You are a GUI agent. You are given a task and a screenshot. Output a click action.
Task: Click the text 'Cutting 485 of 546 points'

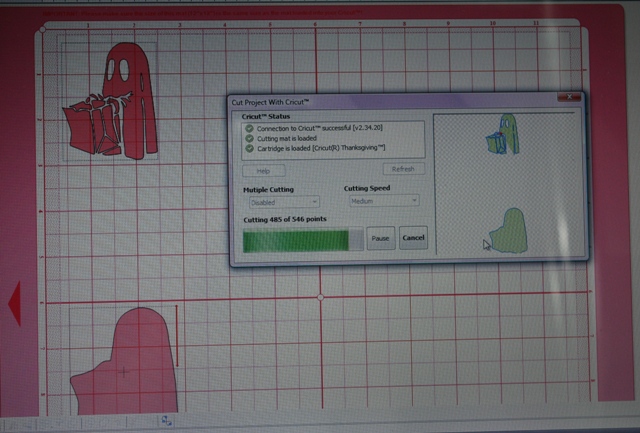click(x=284, y=220)
